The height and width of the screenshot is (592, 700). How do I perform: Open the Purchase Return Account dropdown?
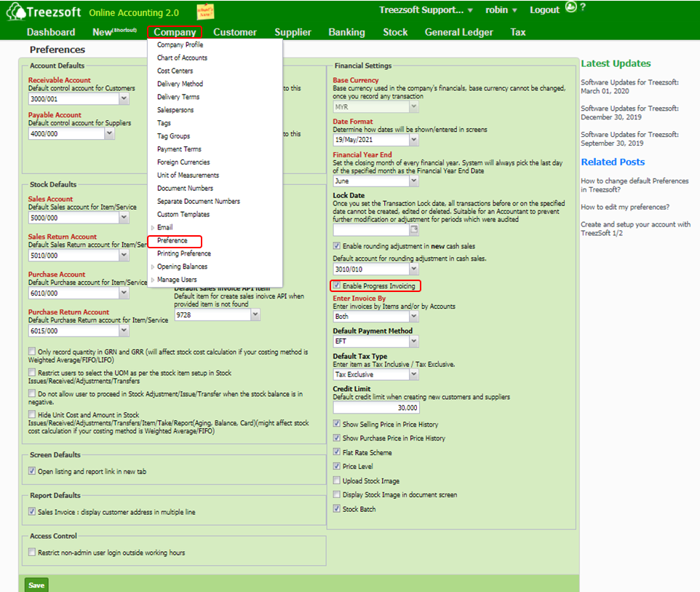(x=124, y=331)
